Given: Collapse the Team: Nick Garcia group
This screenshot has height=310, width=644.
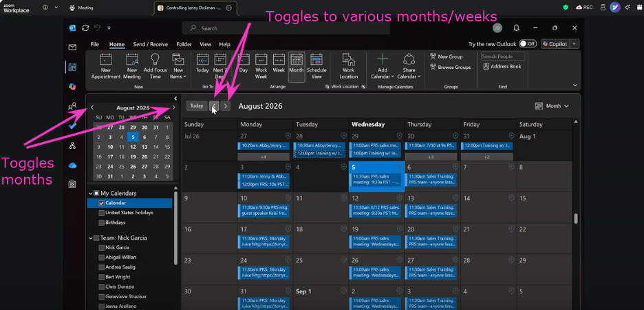Looking at the screenshot, I should click(91, 238).
